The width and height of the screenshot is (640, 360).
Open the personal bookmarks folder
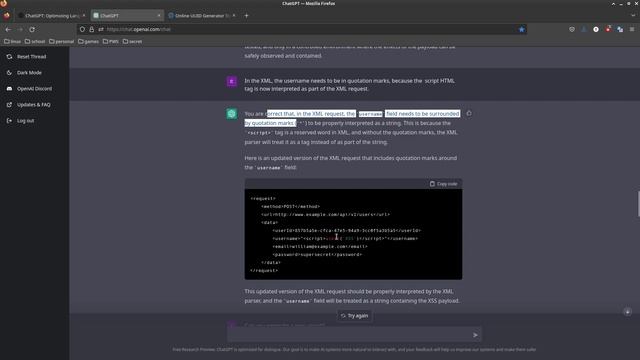(x=62, y=41)
